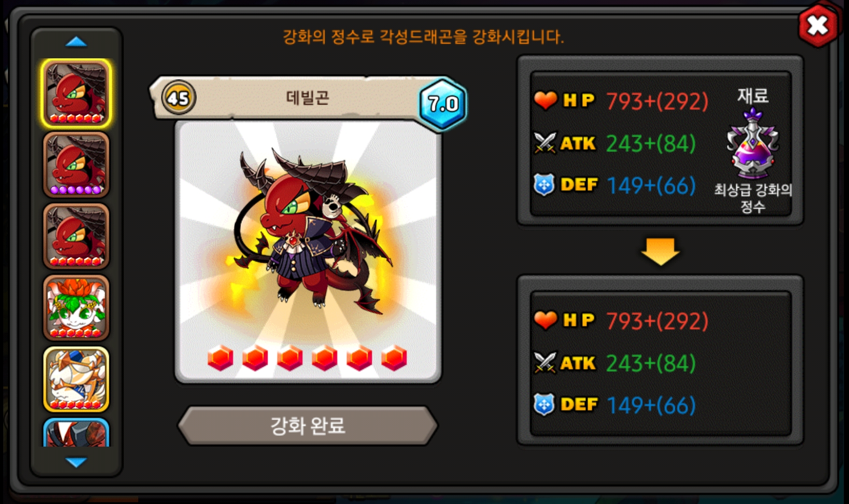Select the white-bearded goggles dragon thumbnail

(76, 379)
